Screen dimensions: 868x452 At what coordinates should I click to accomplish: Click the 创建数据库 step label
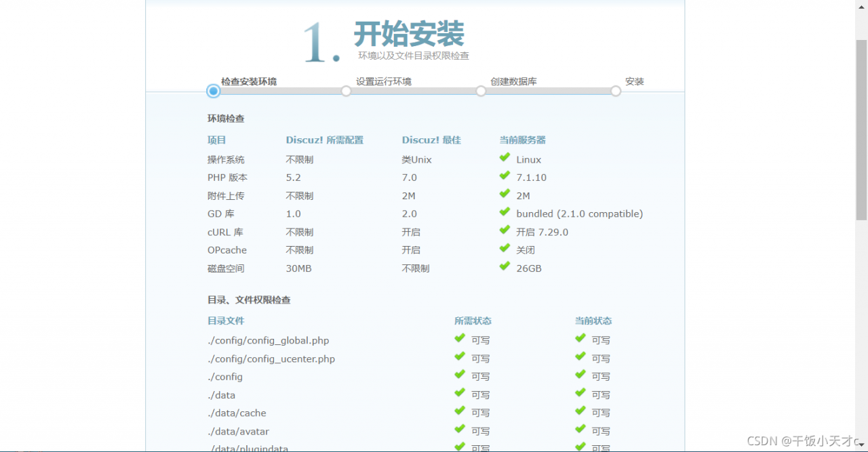click(x=514, y=81)
